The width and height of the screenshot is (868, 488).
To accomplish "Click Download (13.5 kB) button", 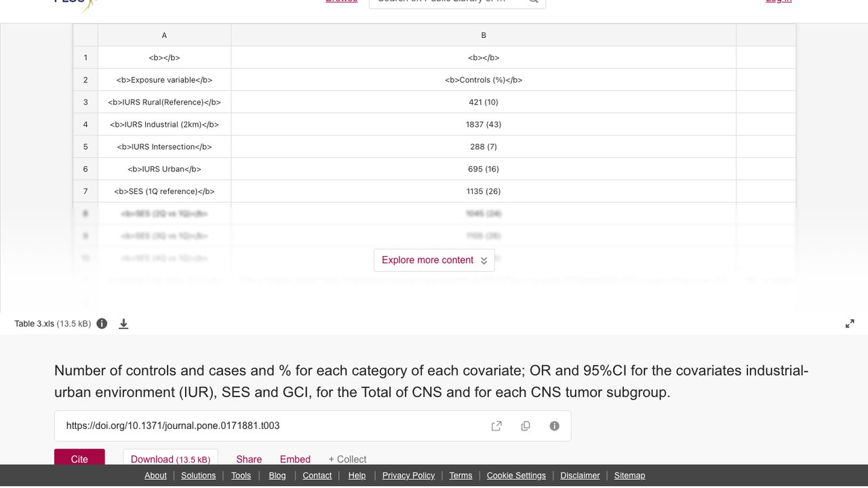I will tap(170, 457).
